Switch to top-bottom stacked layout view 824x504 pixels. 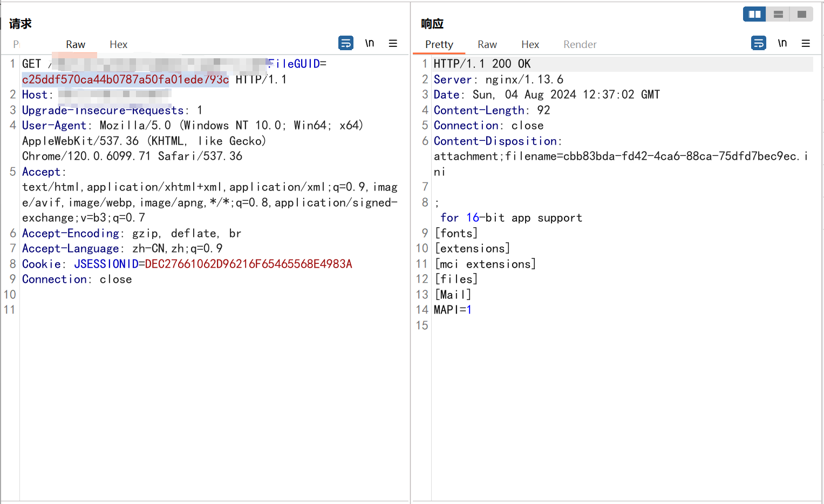coord(778,14)
